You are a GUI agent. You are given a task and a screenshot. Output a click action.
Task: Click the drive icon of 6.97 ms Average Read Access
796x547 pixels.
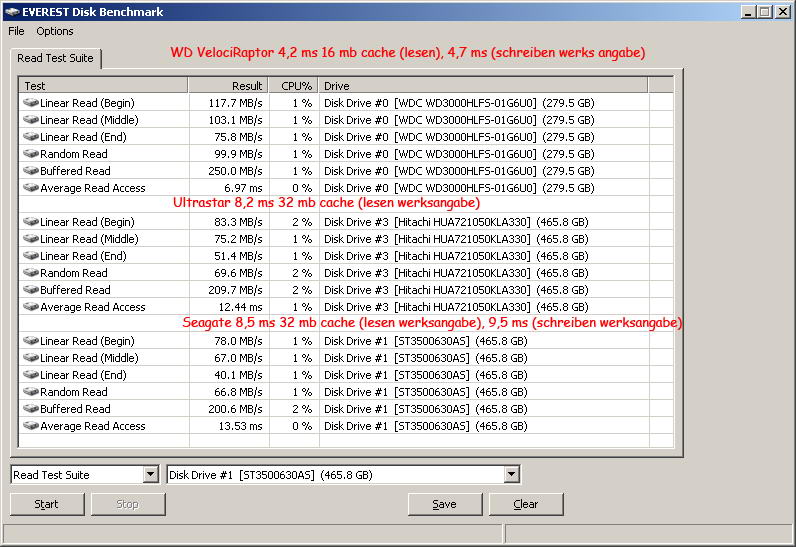[31, 188]
